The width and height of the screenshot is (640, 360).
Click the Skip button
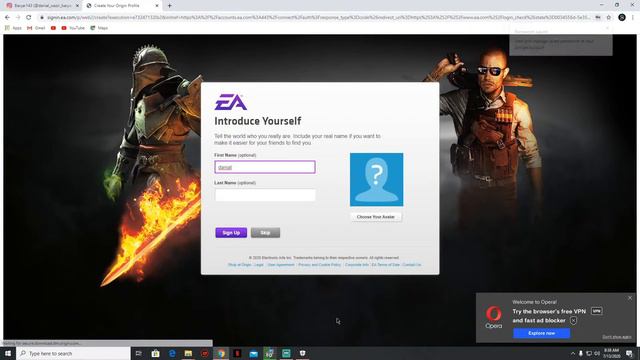point(265,233)
